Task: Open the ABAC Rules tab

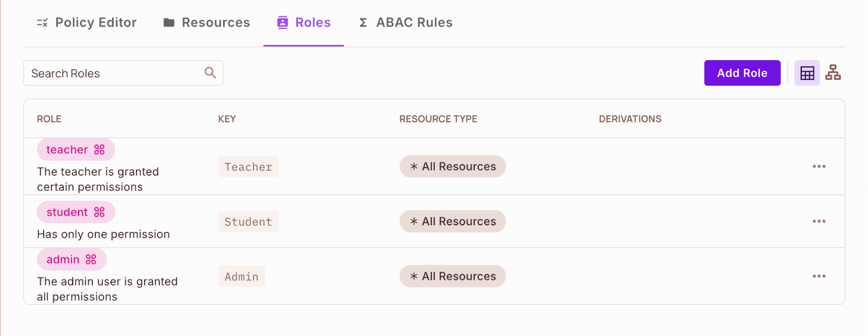Action: pyautogui.click(x=414, y=23)
